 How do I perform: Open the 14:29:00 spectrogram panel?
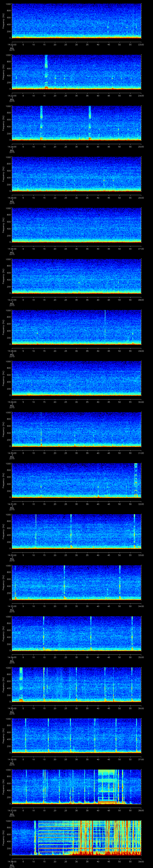pos(76,378)
